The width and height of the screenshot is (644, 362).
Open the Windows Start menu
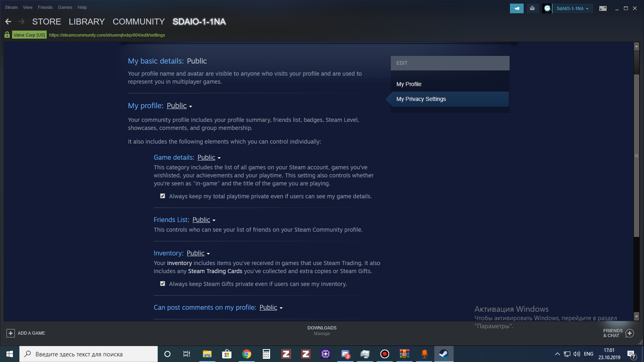[x=10, y=354]
